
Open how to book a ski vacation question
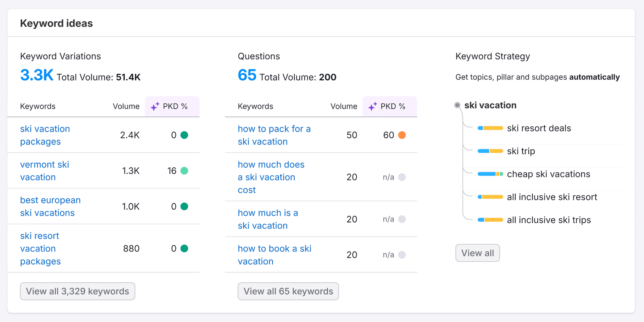(275, 255)
